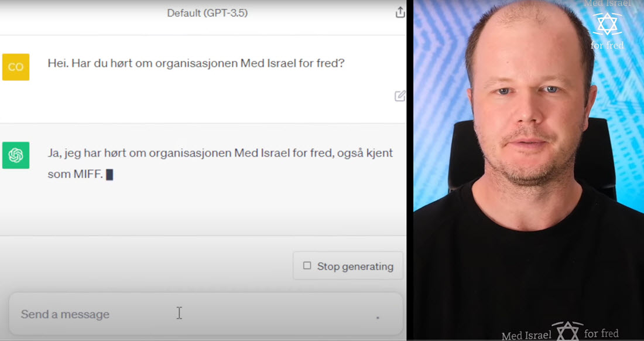This screenshot has width=644, height=341.
Task: Click the star logo watermark in video corner
Action: [x=607, y=24]
